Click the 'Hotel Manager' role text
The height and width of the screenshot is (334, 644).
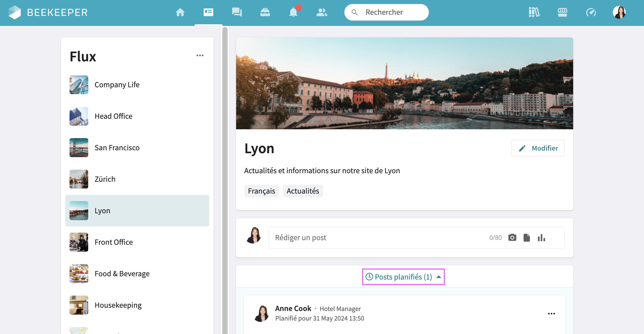click(340, 309)
